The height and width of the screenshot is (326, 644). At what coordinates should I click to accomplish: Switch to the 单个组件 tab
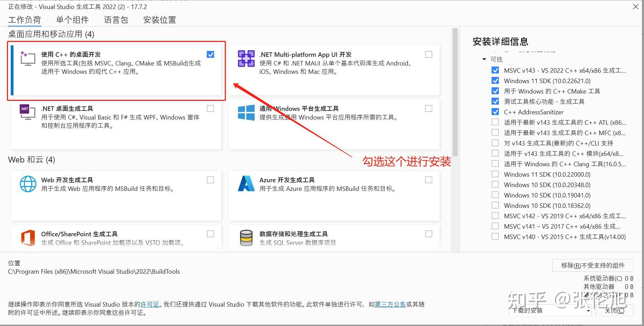[x=72, y=20]
